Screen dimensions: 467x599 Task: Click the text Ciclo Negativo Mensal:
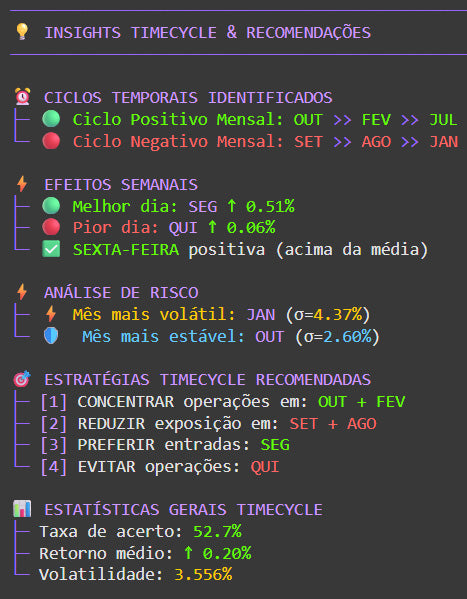[x=178, y=142]
